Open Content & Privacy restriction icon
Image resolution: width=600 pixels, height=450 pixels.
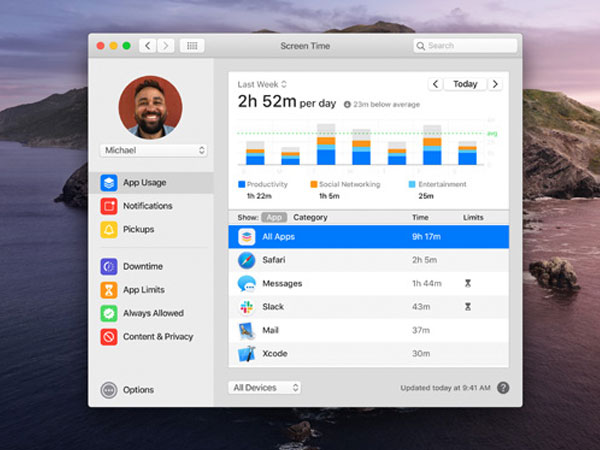point(109,337)
